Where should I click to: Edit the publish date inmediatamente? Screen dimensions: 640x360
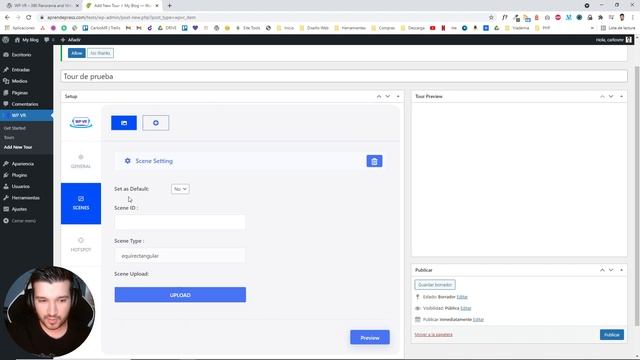click(x=478, y=320)
